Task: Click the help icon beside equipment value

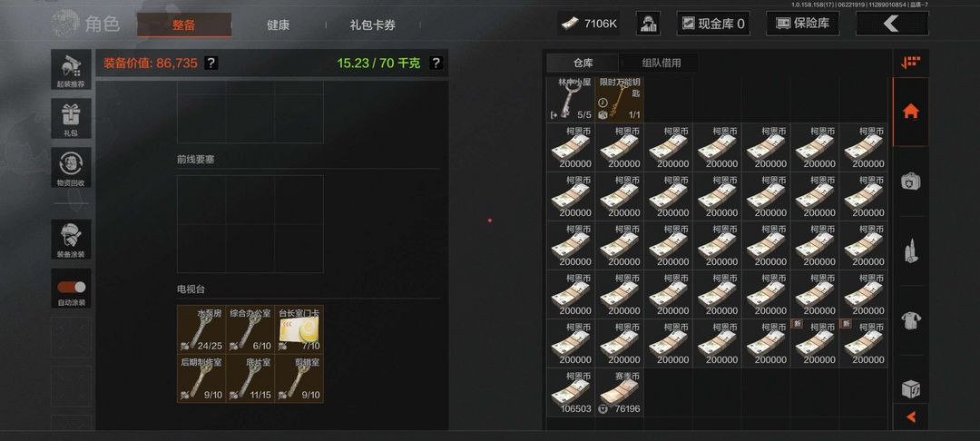Action: [211, 64]
